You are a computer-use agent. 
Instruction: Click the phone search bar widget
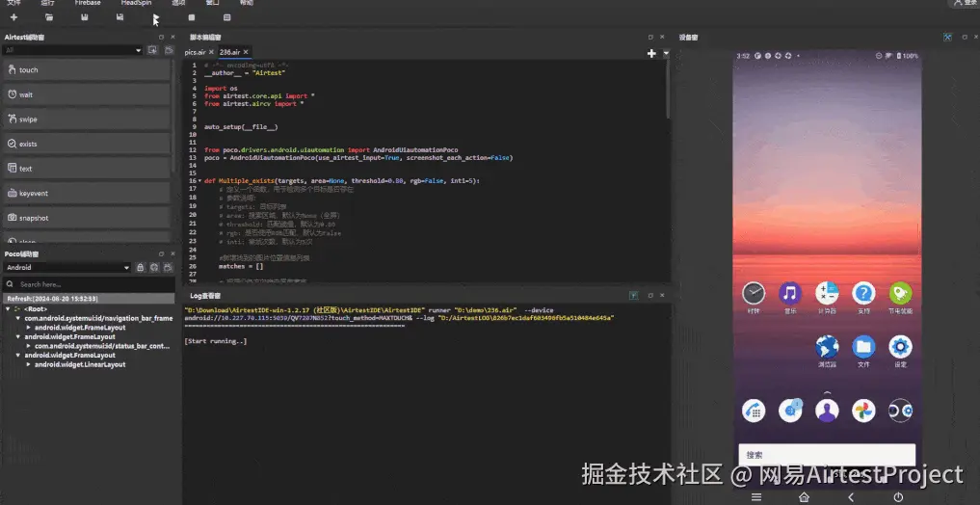(x=827, y=455)
